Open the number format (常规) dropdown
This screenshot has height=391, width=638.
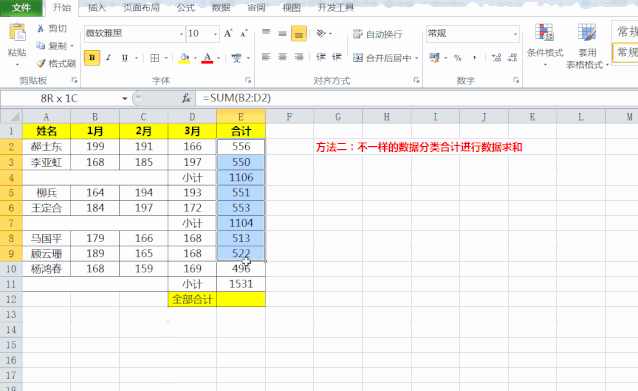(x=516, y=34)
